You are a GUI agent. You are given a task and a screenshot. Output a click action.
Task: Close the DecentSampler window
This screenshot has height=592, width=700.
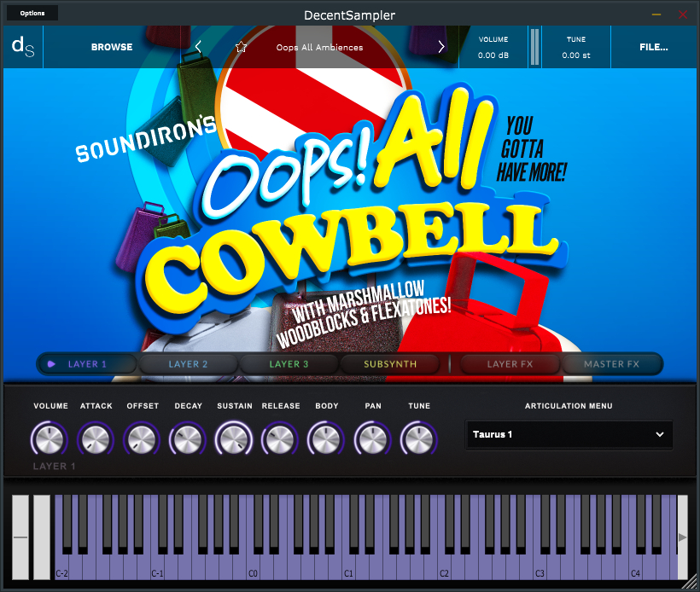683,15
